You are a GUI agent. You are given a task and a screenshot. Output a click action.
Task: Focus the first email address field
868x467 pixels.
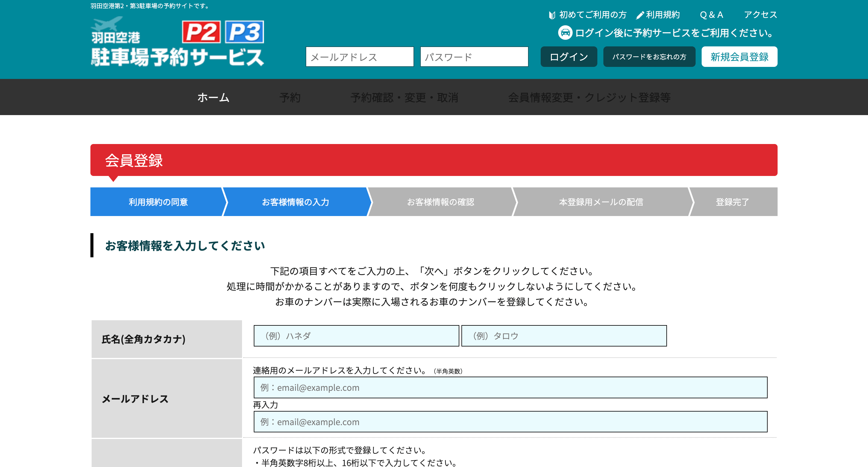510,387
